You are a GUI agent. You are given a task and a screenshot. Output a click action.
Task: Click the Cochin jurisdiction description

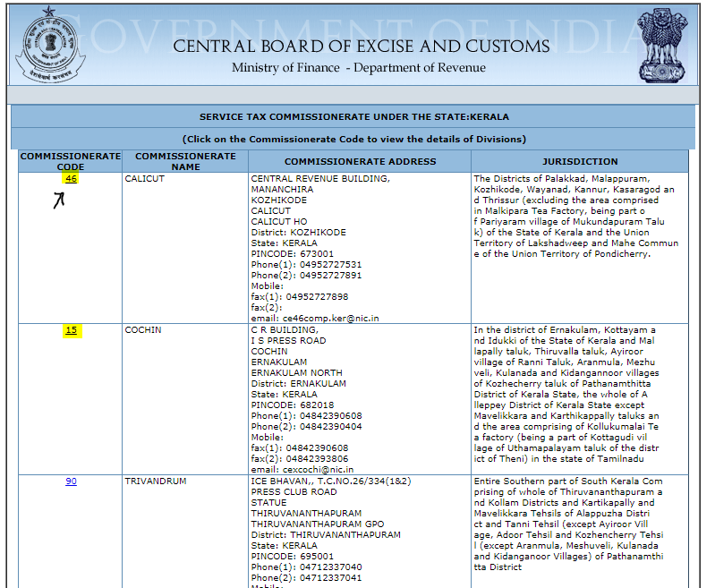pos(566,394)
